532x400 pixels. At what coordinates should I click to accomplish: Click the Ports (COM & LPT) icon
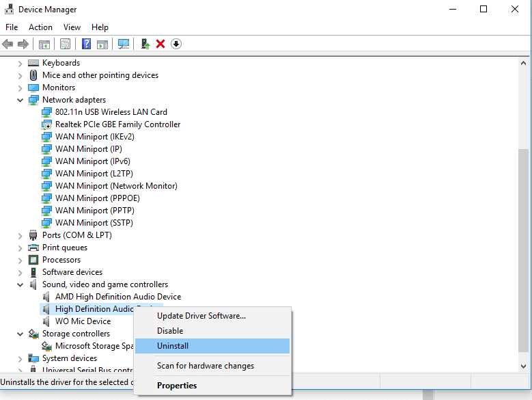tap(33, 235)
